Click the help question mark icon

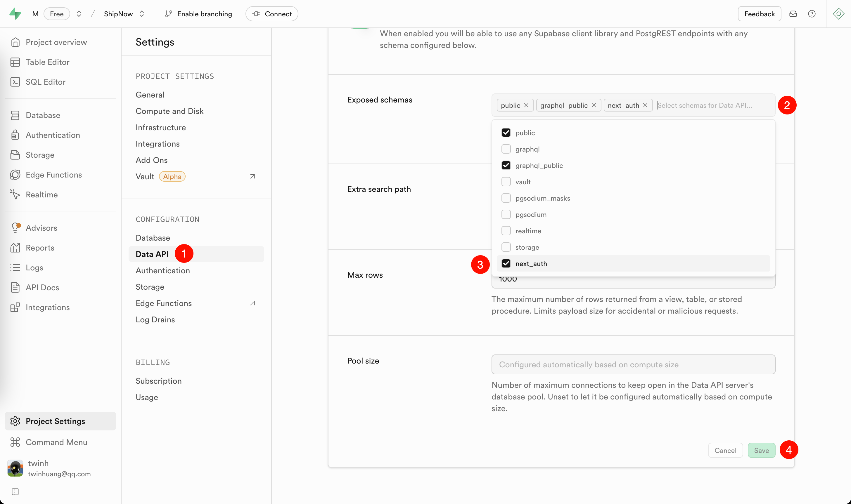click(812, 14)
